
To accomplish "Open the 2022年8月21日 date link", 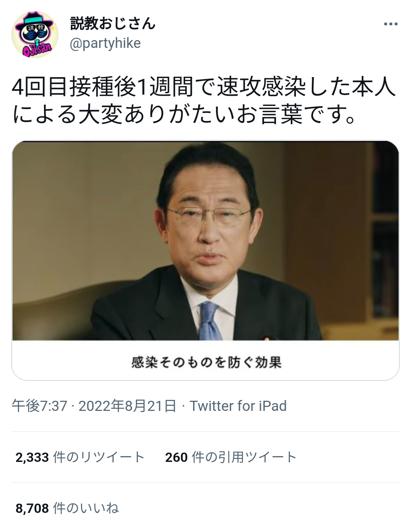I will point(128,406).
